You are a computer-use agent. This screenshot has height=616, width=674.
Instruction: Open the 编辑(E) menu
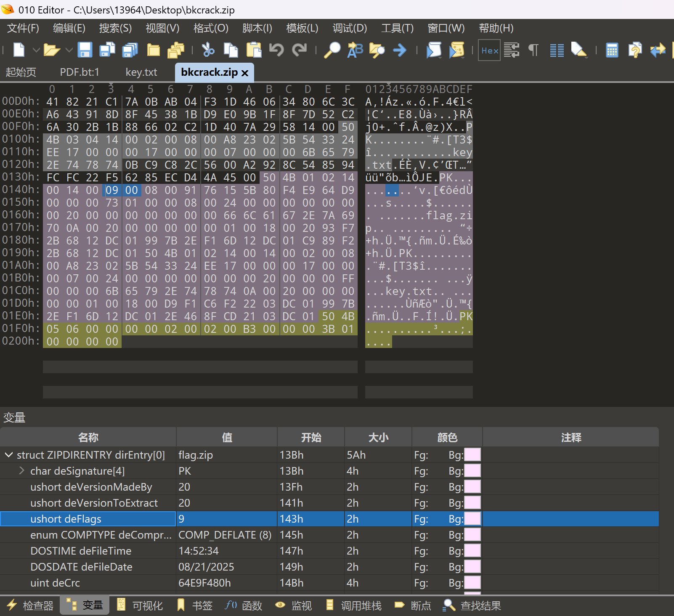[x=69, y=28]
